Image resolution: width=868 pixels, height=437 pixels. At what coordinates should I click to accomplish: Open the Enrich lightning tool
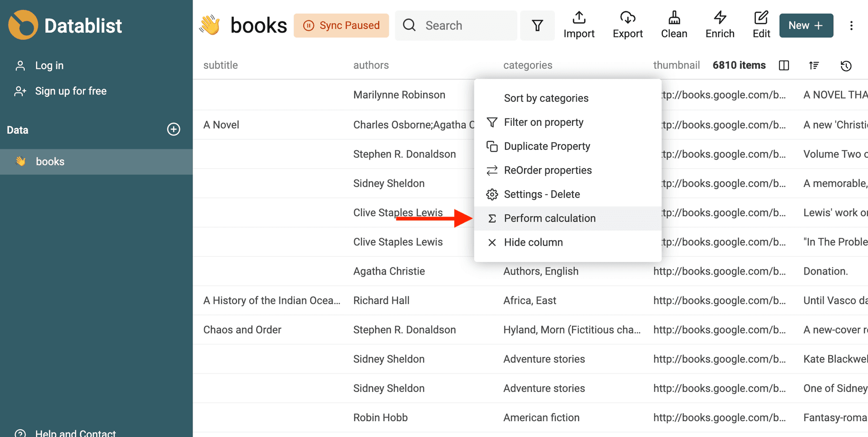[x=720, y=25]
